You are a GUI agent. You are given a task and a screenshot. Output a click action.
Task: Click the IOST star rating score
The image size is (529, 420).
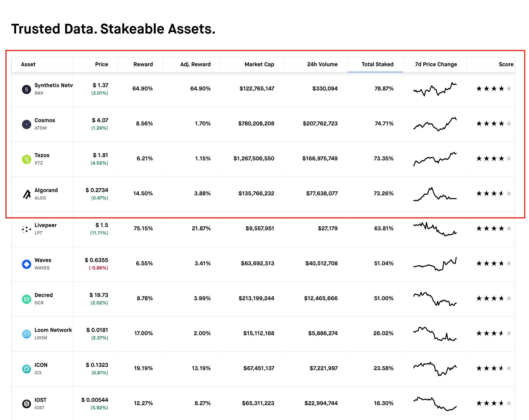pos(494,403)
